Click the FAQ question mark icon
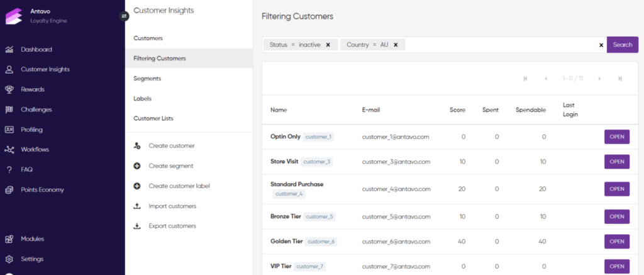Image resolution: width=644 pixels, height=275 pixels. [9, 170]
